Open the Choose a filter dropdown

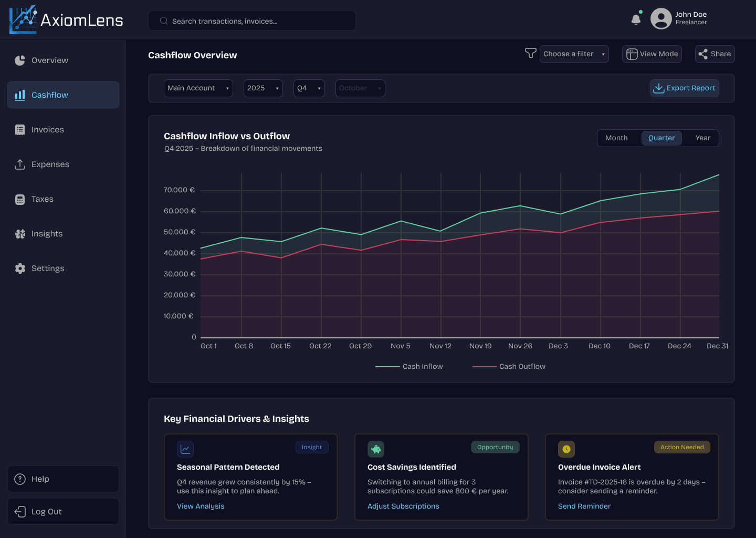(574, 54)
